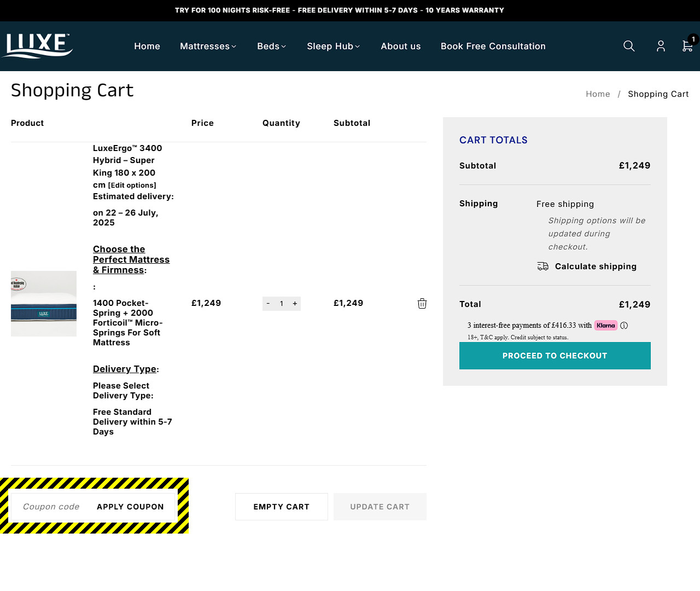
Task: Click the LUXE logo
Action: 37,46
